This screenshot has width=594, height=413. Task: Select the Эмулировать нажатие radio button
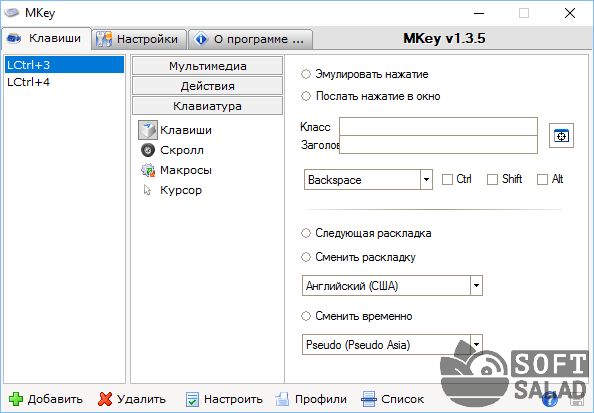pyautogui.click(x=306, y=74)
